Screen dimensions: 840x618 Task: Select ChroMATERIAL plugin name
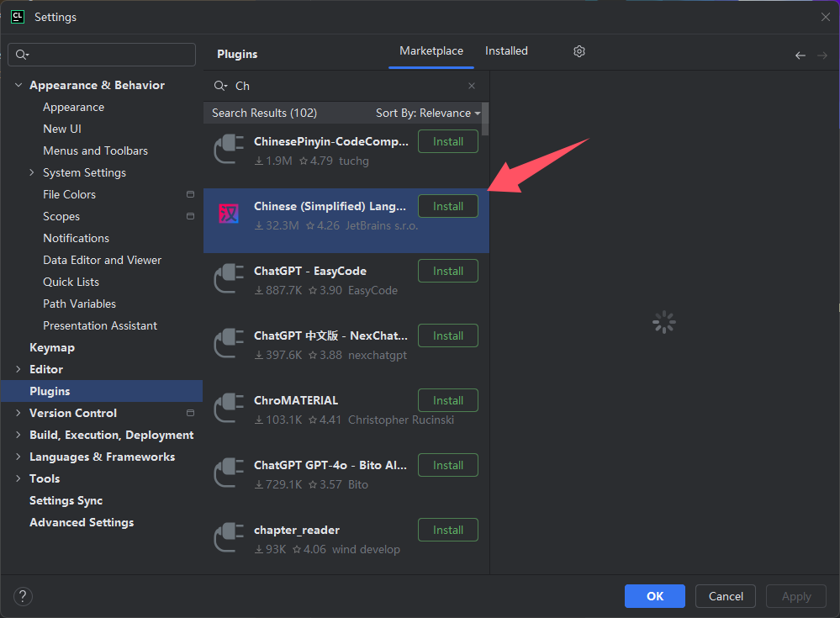(x=296, y=400)
